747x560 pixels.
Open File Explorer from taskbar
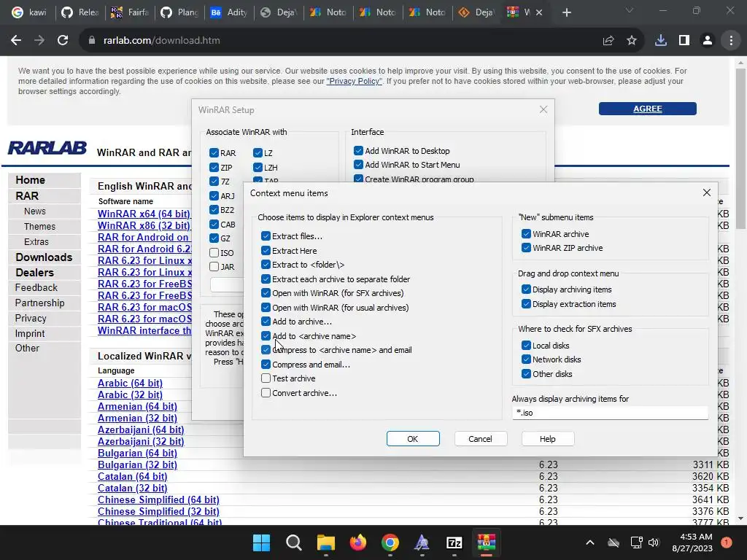[x=326, y=542]
